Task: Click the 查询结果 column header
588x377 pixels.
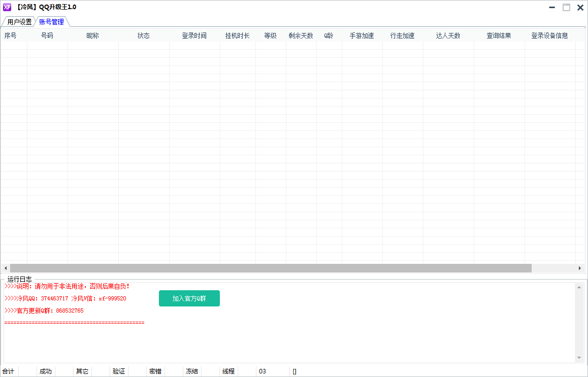Action: tap(499, 36)
